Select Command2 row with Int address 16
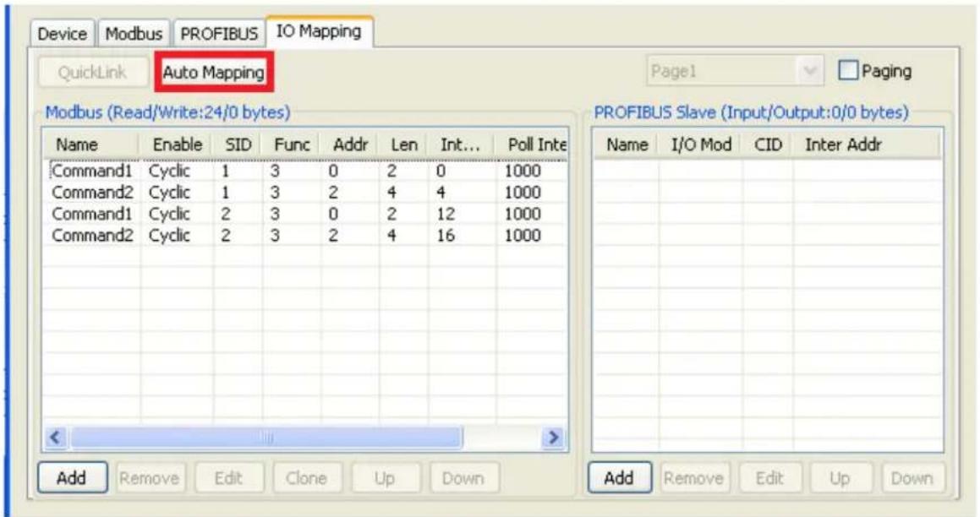Screen dimensions: 980x517 click(x=305, y=235)
